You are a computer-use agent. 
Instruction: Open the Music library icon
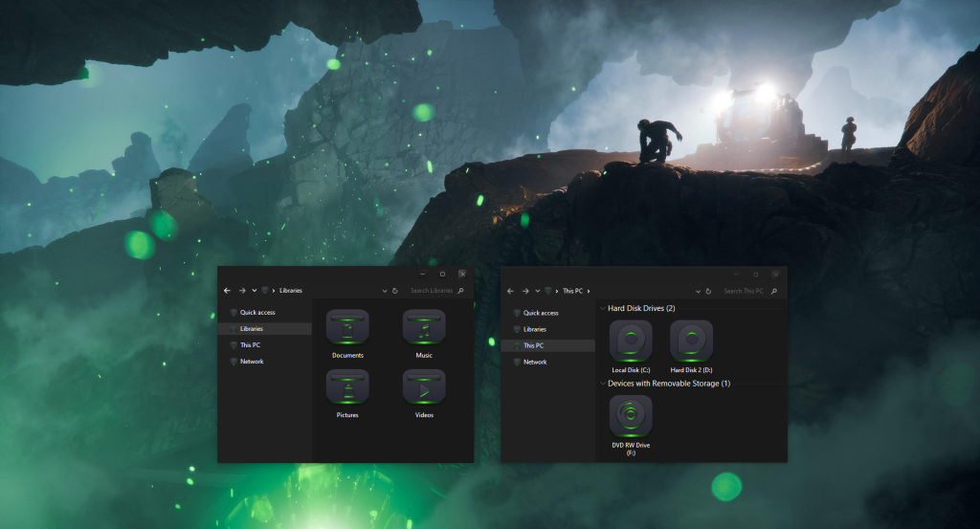point(424,330)
